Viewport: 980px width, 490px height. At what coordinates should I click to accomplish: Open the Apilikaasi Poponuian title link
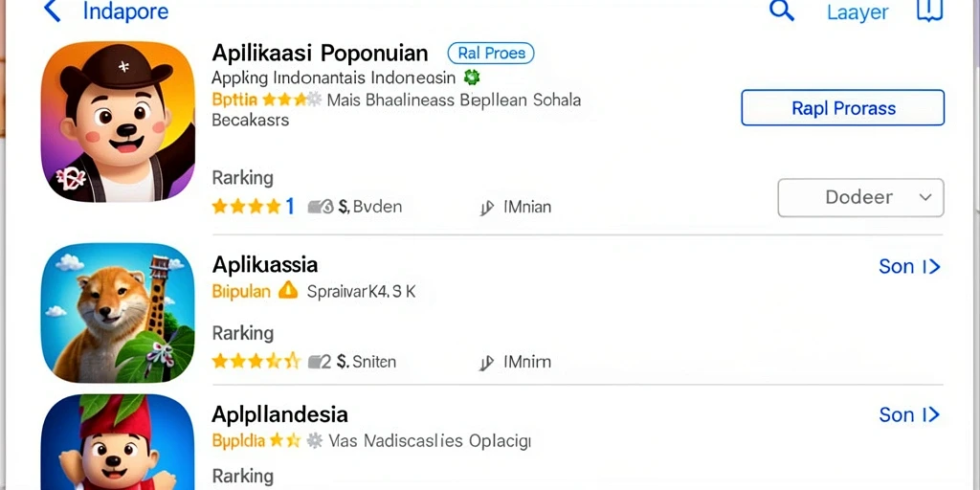coord(320,54)
